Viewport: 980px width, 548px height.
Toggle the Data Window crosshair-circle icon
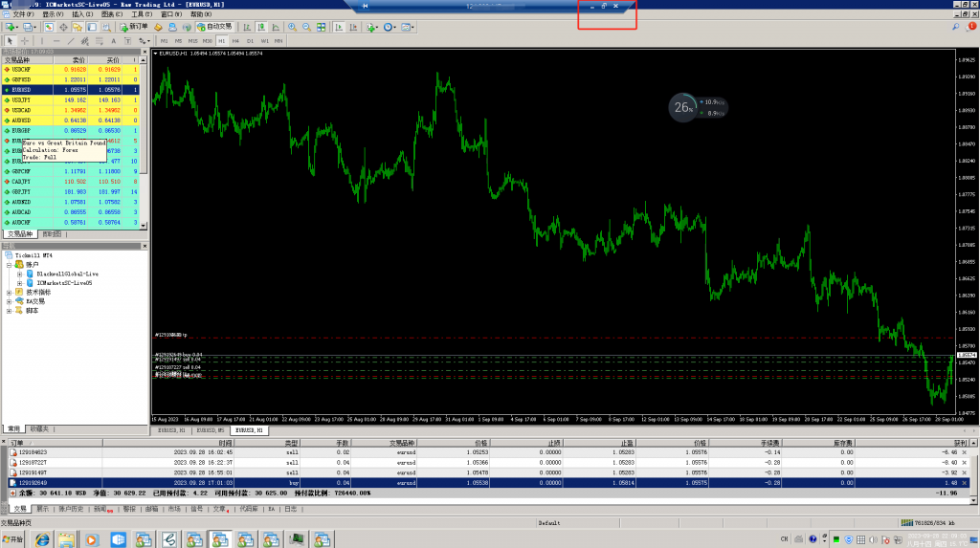63,27
